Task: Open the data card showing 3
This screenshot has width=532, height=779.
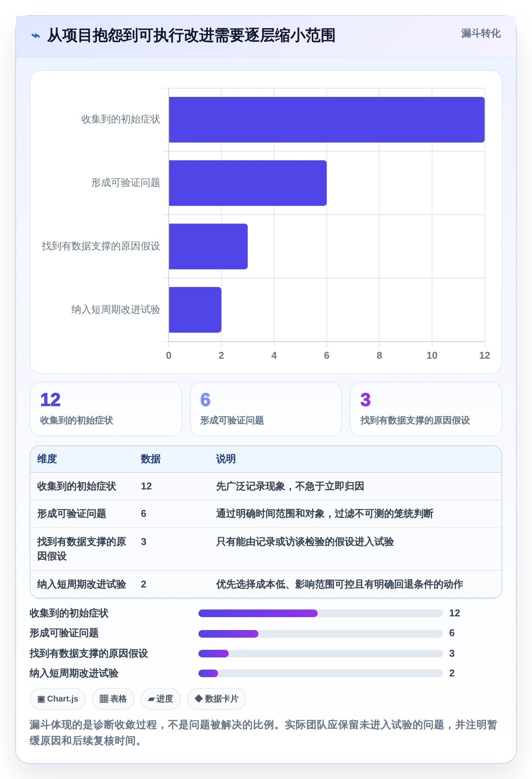Action: pos(426,409)
